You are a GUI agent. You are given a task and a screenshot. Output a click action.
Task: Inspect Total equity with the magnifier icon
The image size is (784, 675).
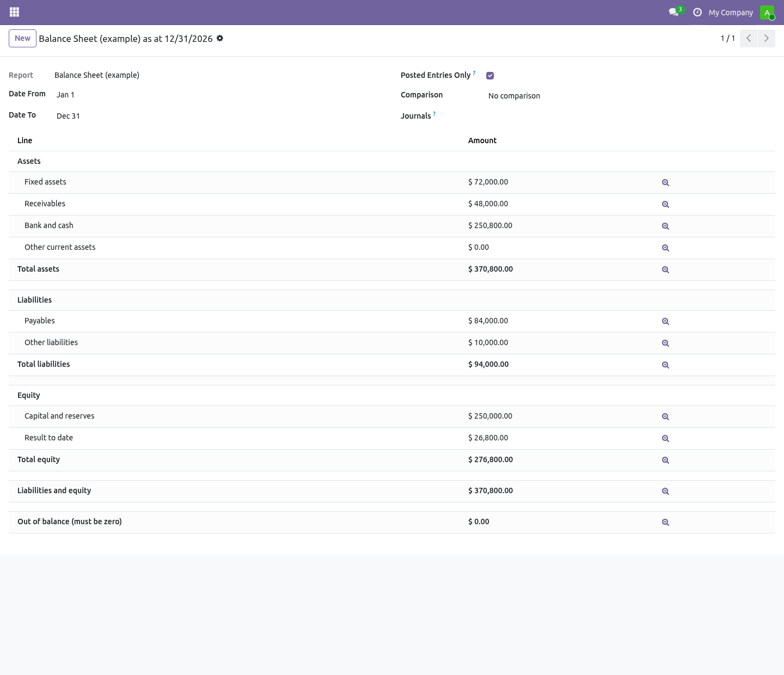665,461
